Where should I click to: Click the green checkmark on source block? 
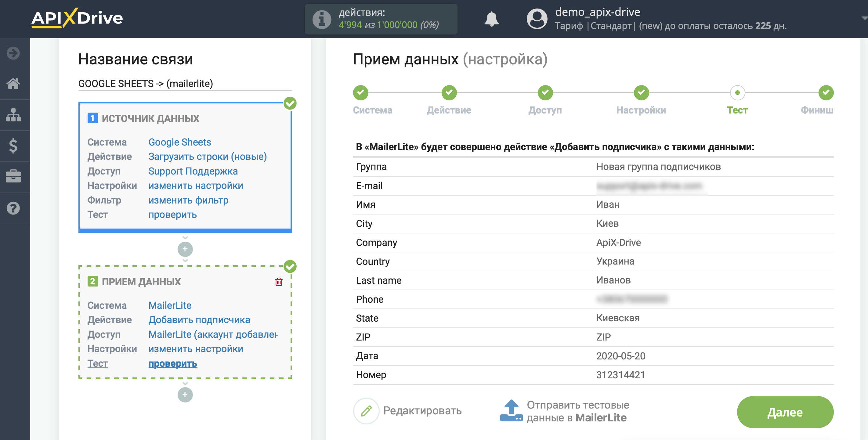(x=290, y=103)
